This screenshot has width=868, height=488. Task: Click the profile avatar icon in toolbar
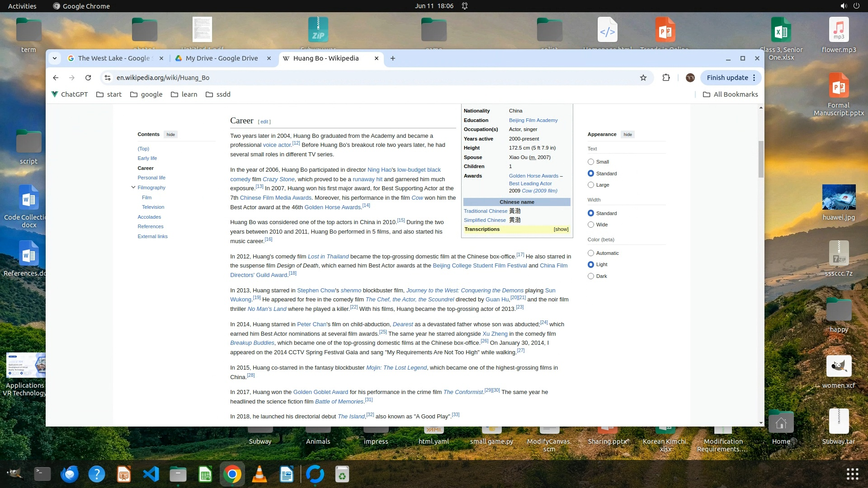690,78
